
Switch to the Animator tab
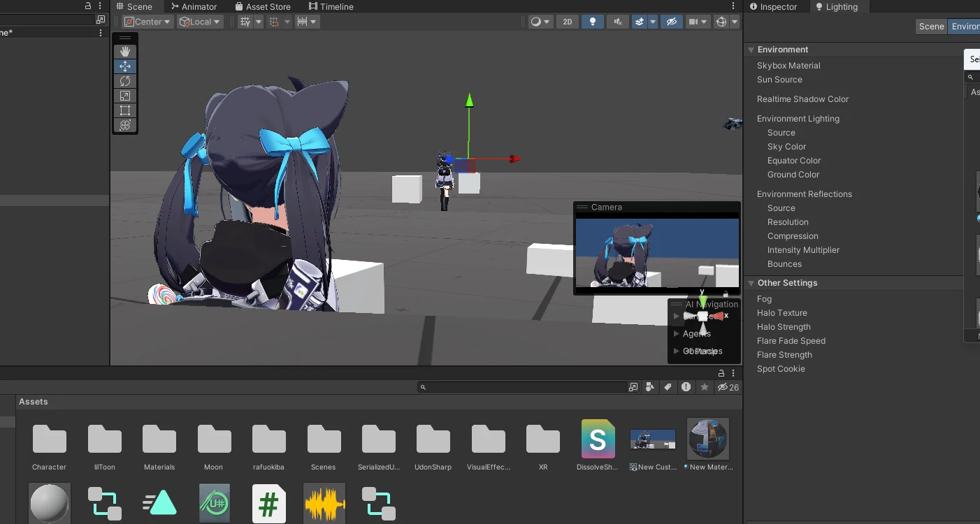click(x=194, y=6)
